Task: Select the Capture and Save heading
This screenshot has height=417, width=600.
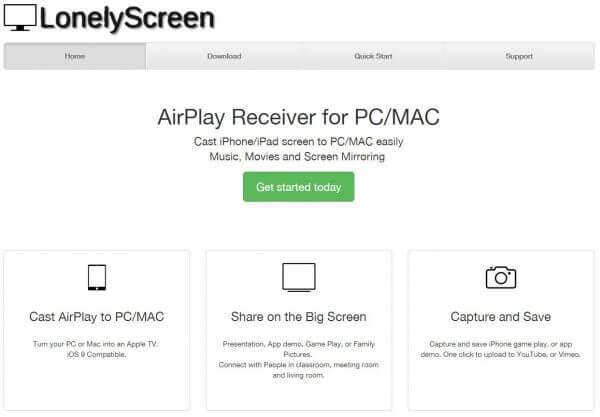Action: (x=501, y=317)
